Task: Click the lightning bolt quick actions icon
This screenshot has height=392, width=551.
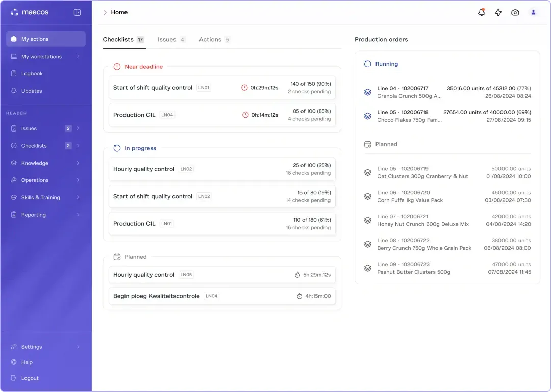Action: [498, 12]
